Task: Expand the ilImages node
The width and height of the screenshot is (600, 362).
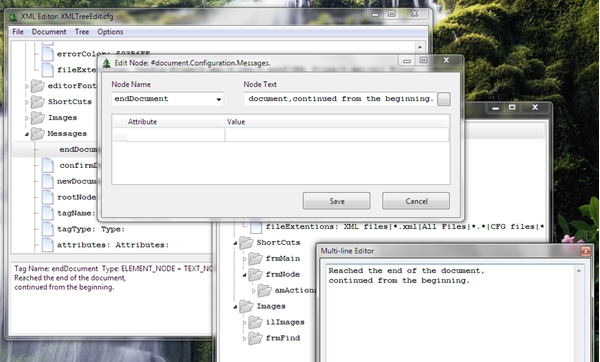Action: 244,323
